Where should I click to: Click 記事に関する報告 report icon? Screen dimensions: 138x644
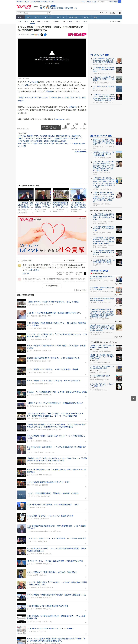coord(23,129)
